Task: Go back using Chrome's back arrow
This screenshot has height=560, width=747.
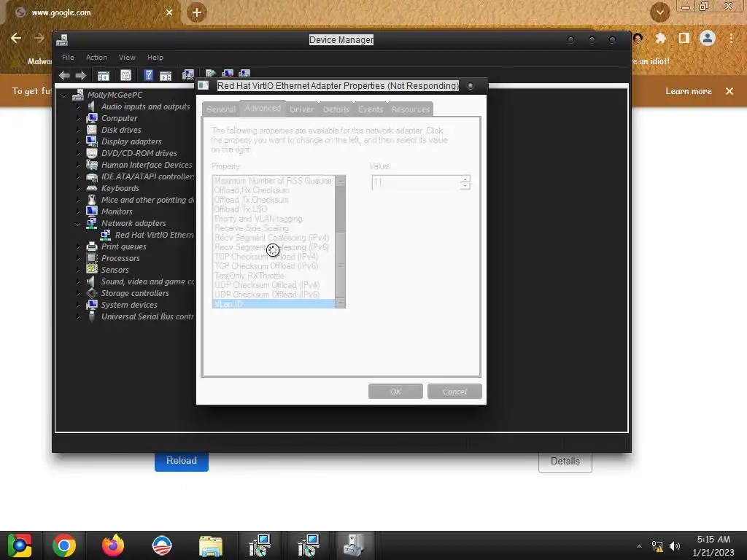Action: (16, 38)
